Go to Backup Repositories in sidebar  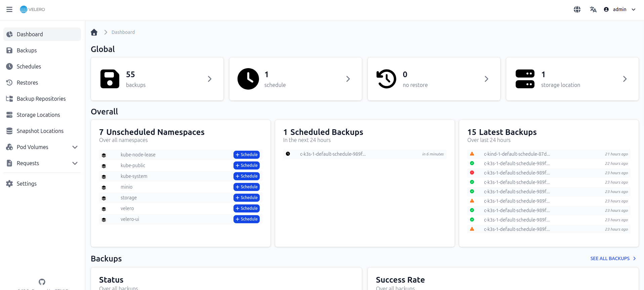pyautogui.click(x=41, y=99)
